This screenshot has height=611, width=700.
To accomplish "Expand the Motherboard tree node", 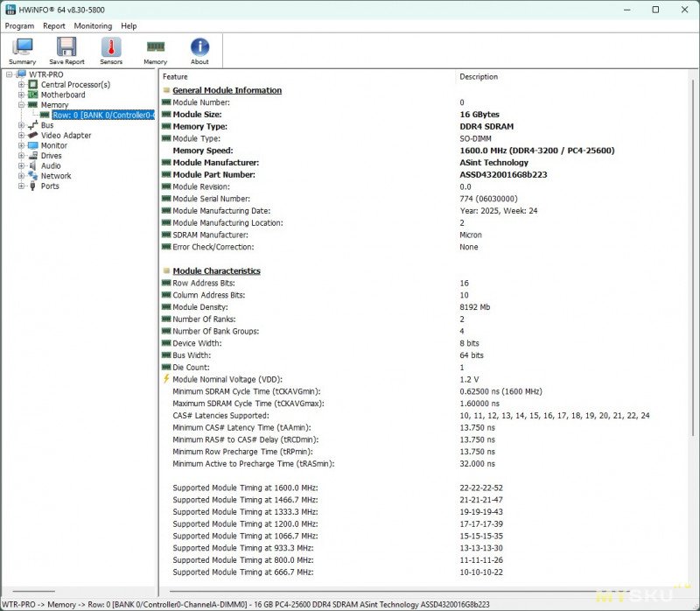I will coord(21,95).
